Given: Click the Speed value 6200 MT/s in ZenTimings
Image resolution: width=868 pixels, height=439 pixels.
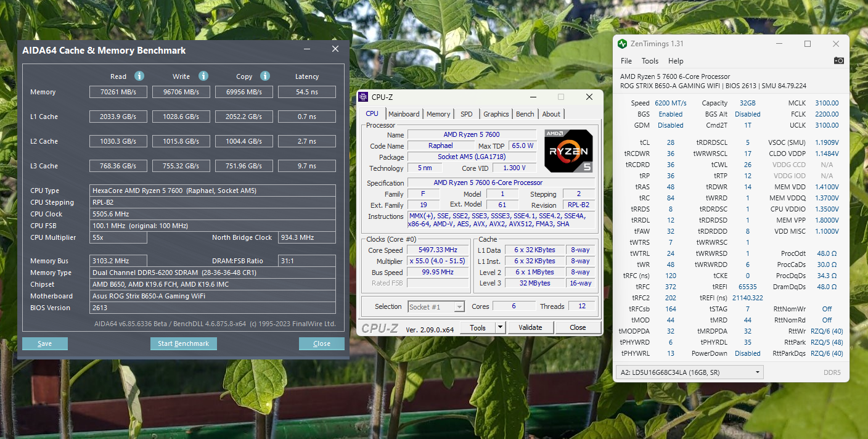Looking at the screenshot, I should (x=671, y=103).
